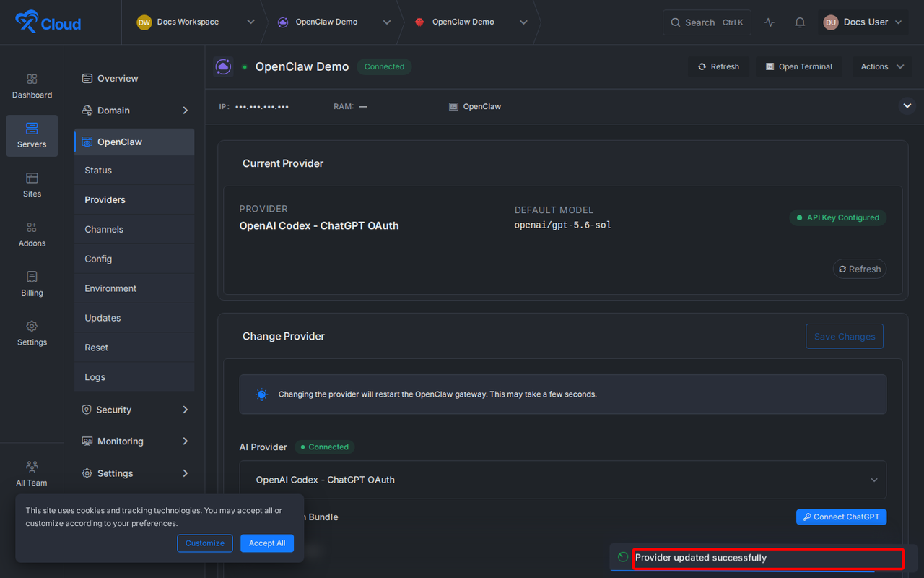
Task: Click the activity pulse icon in header
Action: 770,22
